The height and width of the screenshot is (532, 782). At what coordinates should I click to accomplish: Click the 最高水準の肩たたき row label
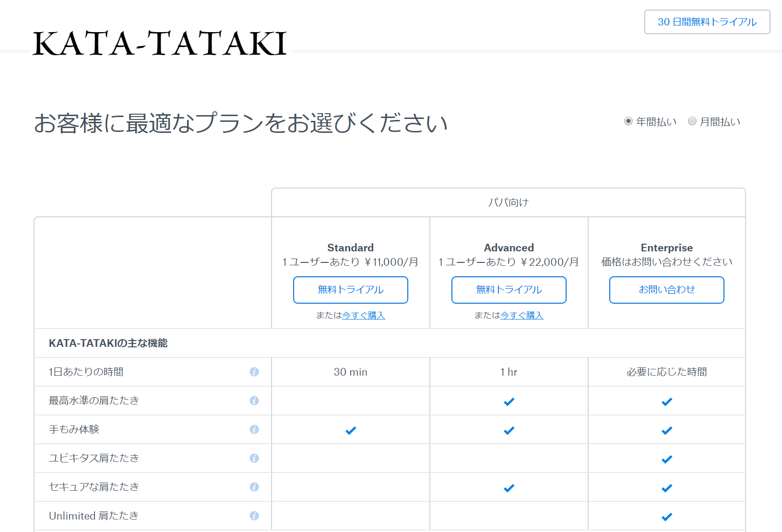pos(94,401)
